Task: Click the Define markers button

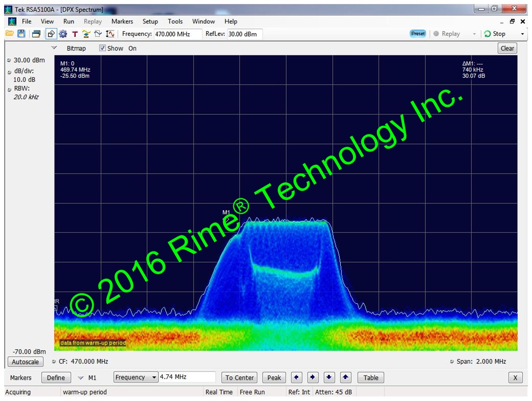Action: (x=56, y=377)
